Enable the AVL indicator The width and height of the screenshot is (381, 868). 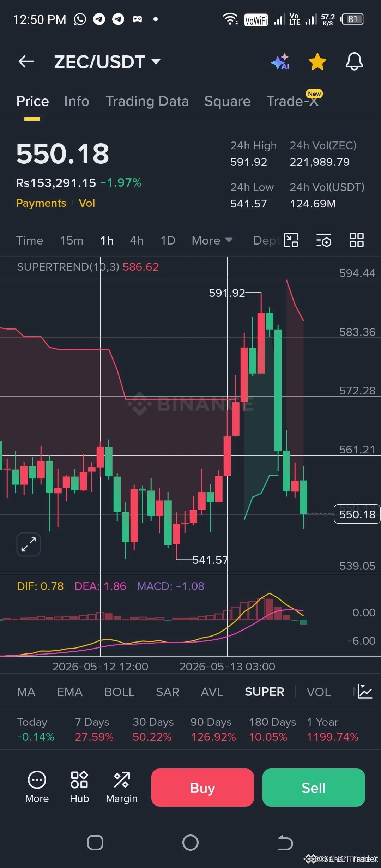pos(212,692)
